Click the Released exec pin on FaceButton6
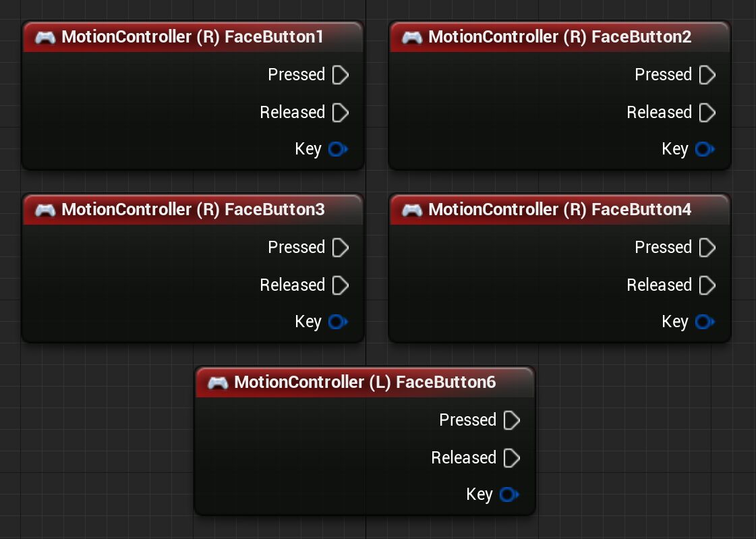The height and width of the screenshot is (539, 756). pyautogui.click(x=511, y=458)
